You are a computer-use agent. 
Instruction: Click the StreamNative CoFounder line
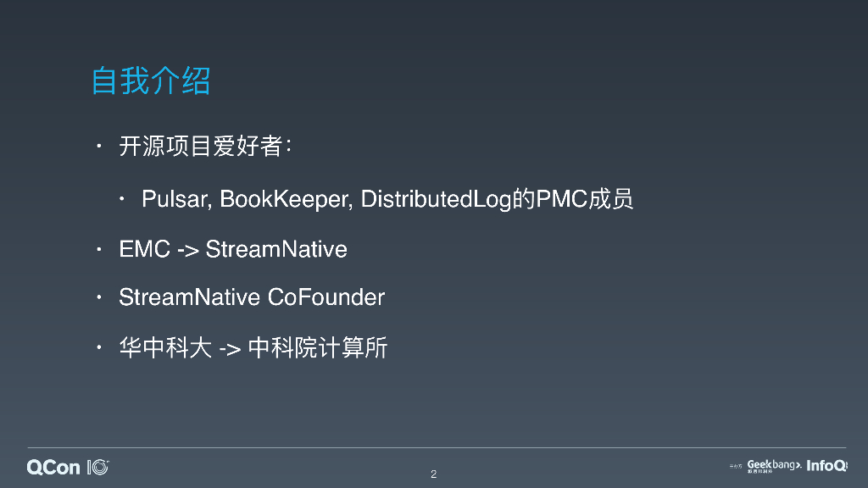252,297
